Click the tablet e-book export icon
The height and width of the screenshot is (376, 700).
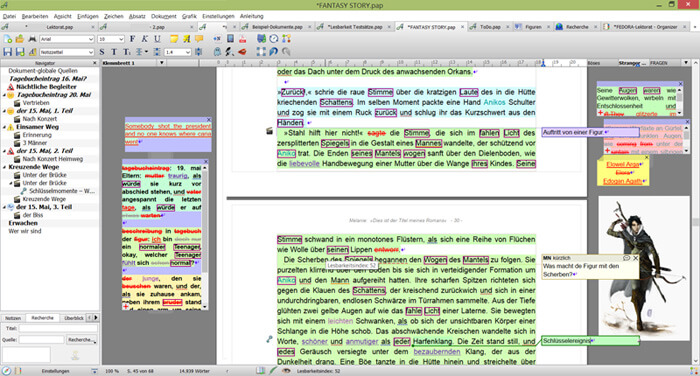[230, 39]
